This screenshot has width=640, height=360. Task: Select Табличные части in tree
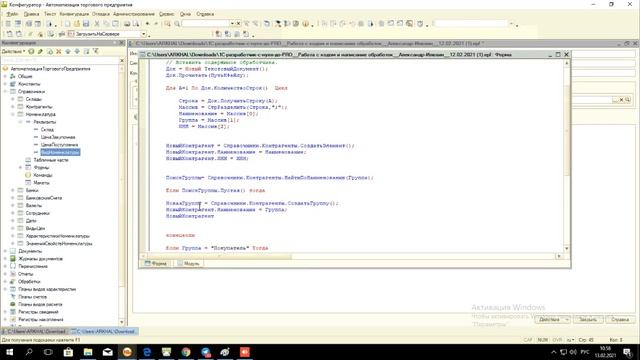51,160
